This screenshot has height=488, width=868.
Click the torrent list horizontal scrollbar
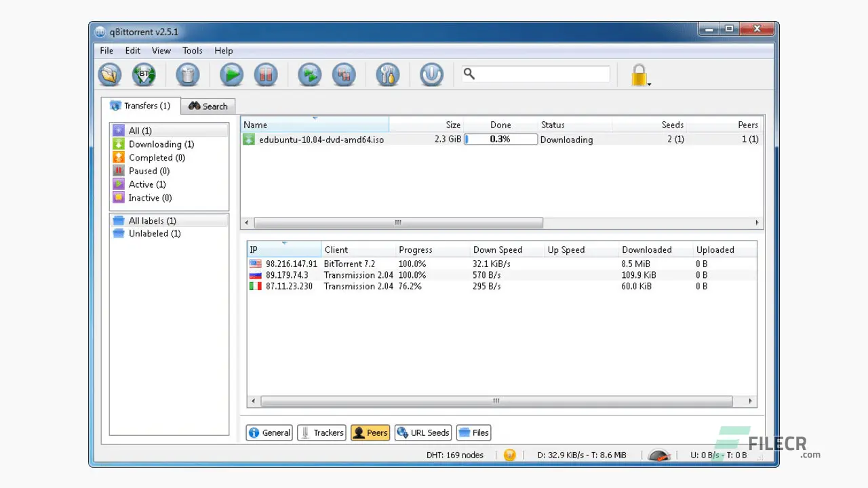pyautogui.click(x=398, y=222)
